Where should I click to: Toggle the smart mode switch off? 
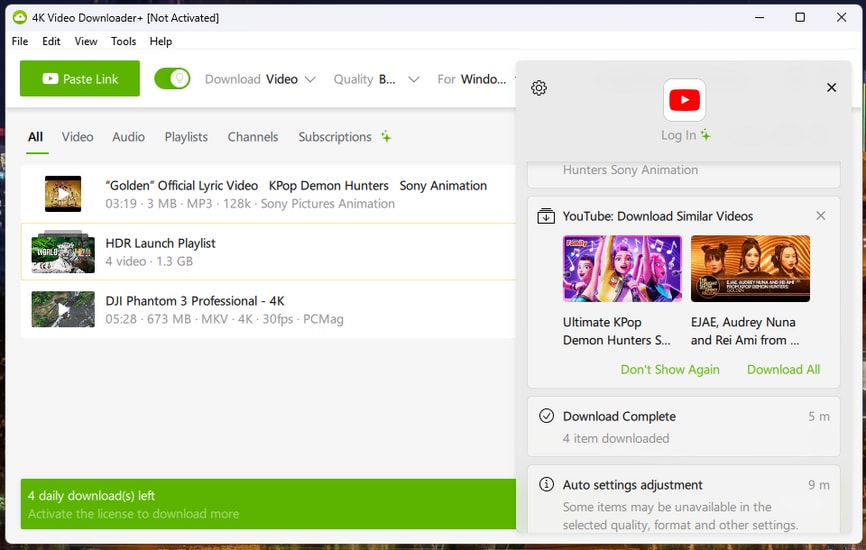point(172,79)
